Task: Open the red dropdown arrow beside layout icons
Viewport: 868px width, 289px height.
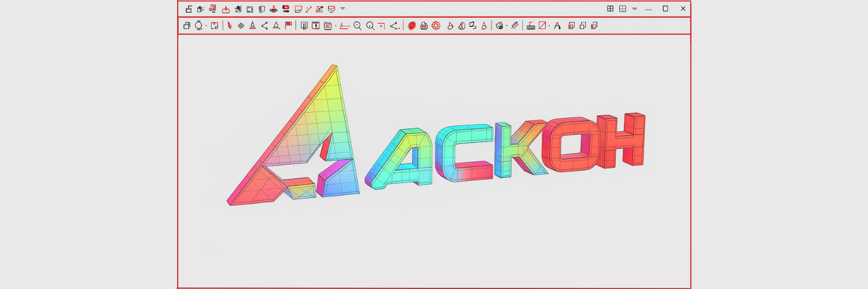Action: pyautogui.click(x=635, y=9)
